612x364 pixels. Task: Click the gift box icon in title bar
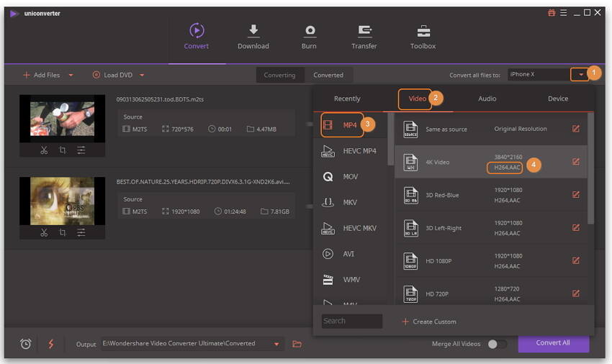552,13
